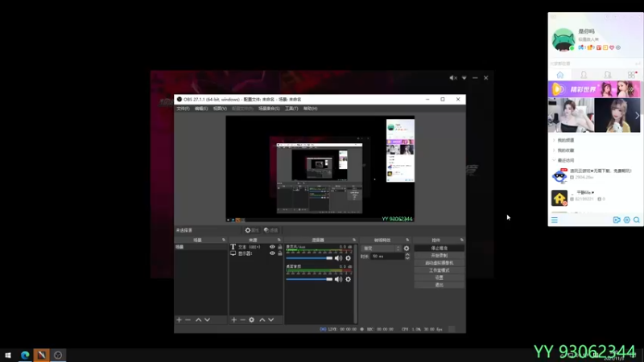Click the orange app icon on the taskbar

pos(42,355)
